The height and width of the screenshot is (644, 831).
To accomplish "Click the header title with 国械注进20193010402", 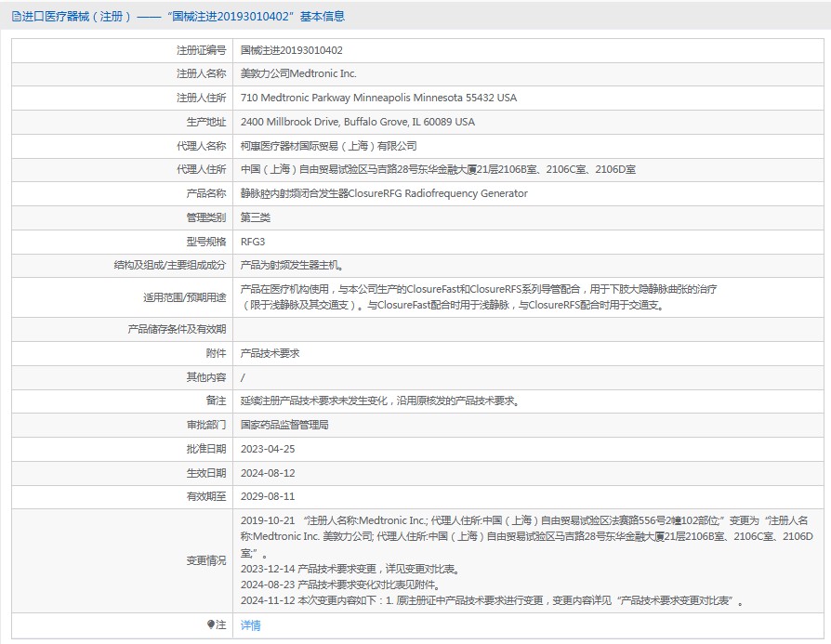I will [x=244, y=17].
